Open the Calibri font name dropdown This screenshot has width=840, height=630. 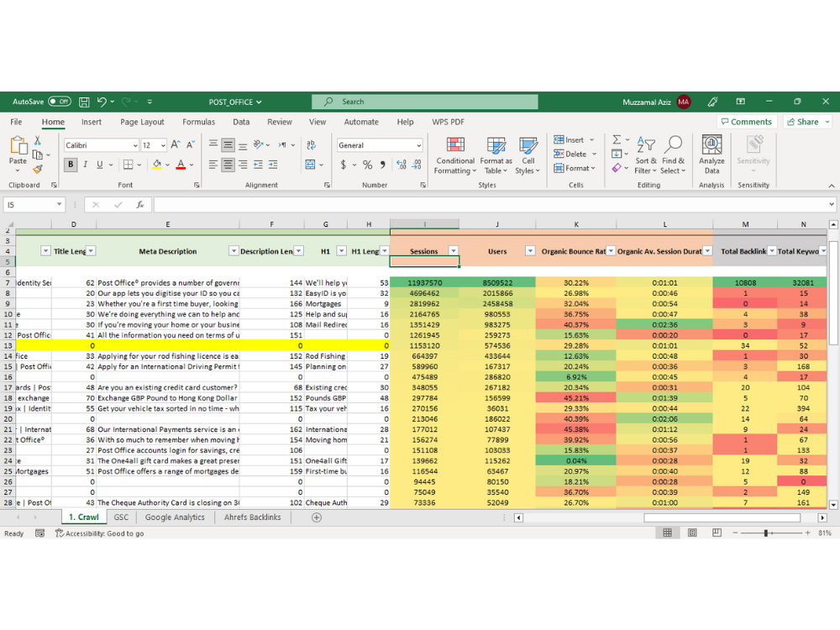click(135, 145)
